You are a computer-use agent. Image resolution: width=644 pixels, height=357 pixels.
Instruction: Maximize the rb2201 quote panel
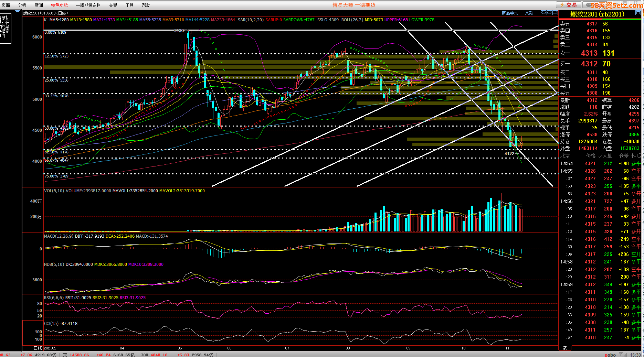coord(638,13)
